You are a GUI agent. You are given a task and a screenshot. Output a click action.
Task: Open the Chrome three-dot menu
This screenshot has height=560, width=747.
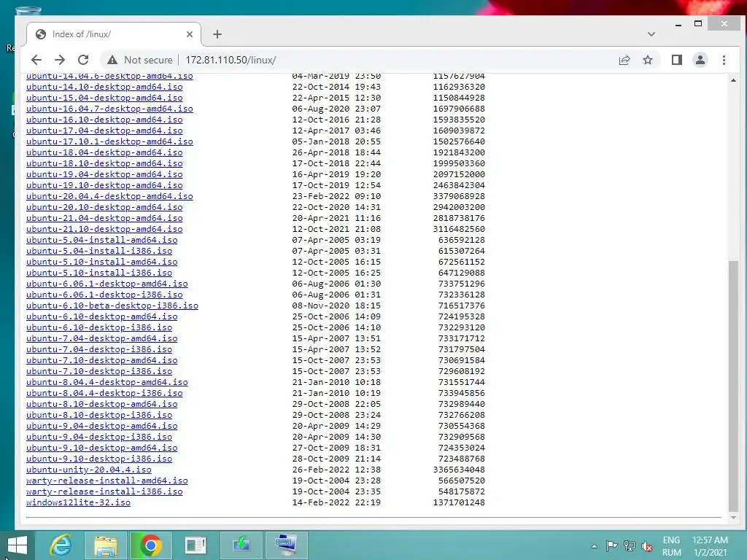tap(724, 60)
